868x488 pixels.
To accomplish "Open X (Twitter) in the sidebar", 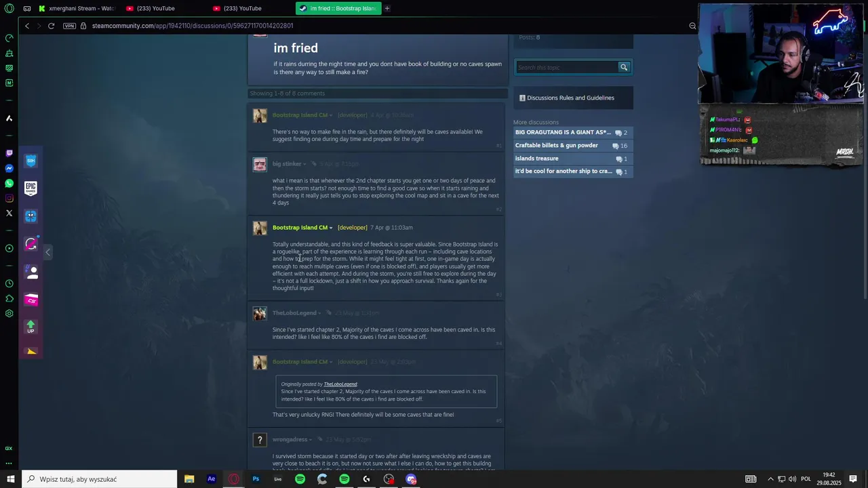I will 9,213.
